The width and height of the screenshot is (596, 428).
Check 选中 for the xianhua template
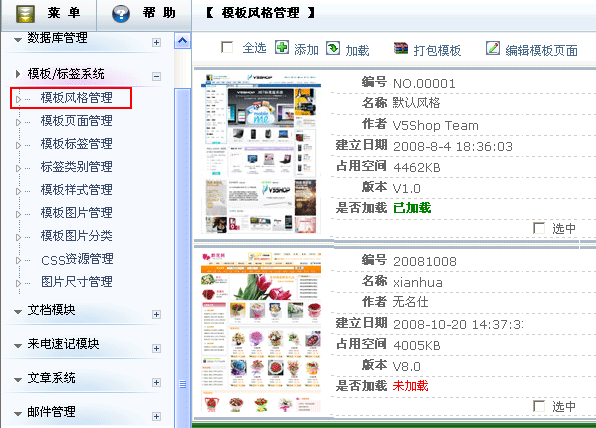tap(539, 406)
